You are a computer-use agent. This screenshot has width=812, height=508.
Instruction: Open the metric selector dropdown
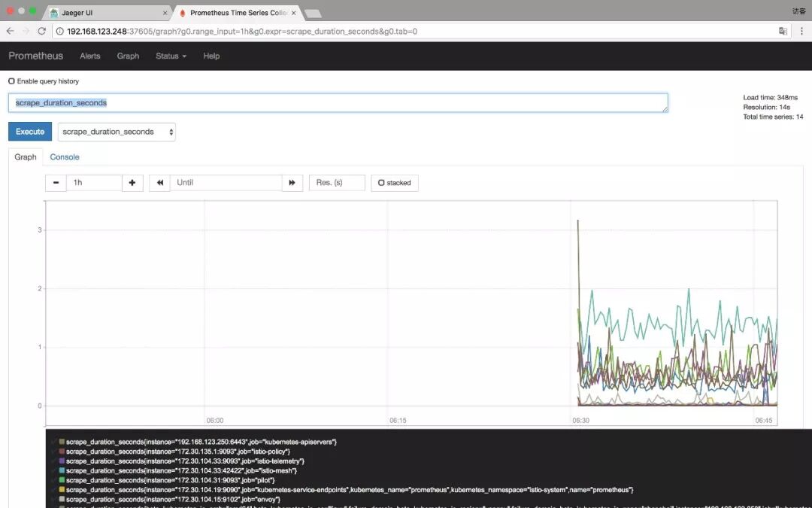click(117, 132)
